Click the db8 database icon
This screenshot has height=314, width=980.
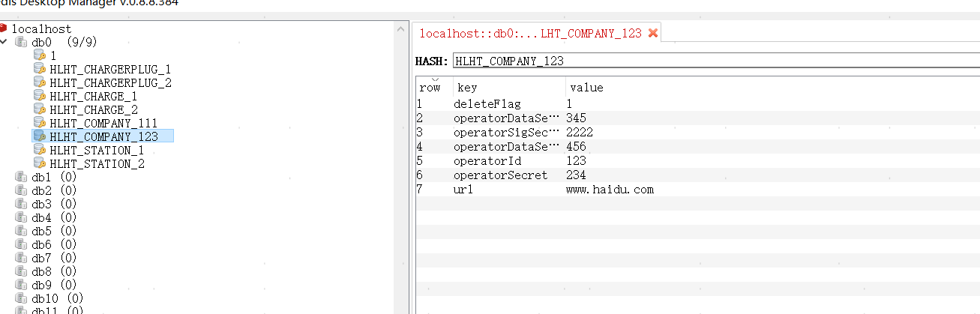(x=21, y=271)
